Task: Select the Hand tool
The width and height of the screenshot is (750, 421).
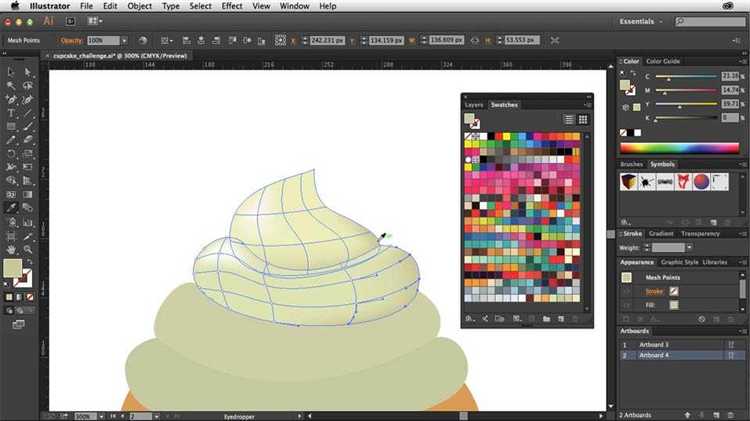Action: click(x=11, y=249)
